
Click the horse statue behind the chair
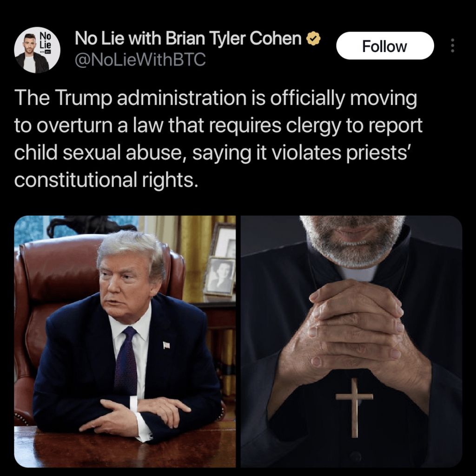pos(91,225)
